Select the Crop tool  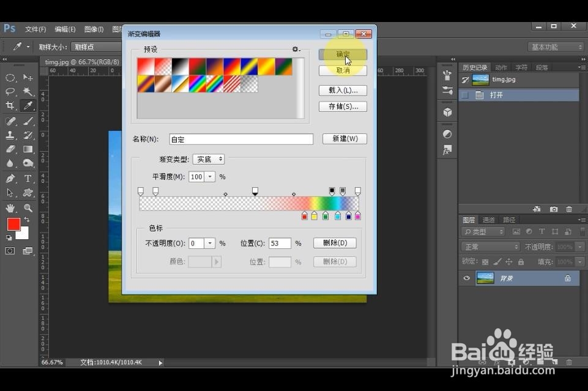pos(10,106)
